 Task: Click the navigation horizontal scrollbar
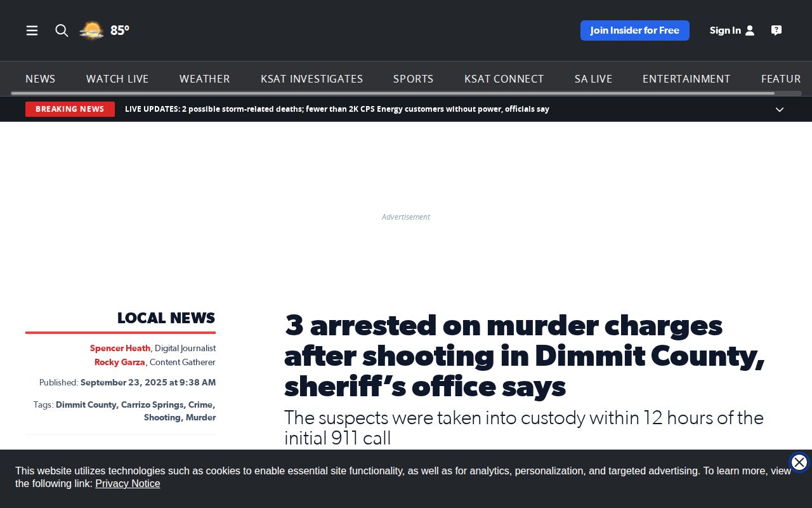tap(393, 93)
